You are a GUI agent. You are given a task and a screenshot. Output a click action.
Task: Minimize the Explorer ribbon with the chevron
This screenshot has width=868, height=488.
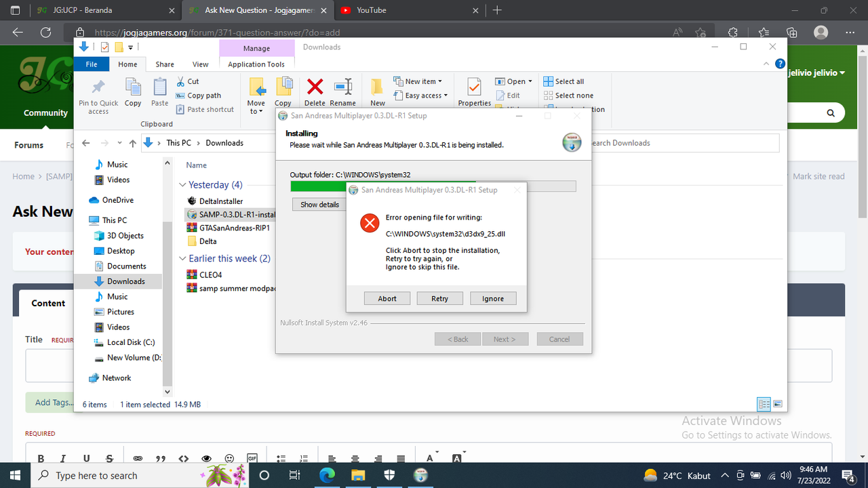(x=767, y=64)
